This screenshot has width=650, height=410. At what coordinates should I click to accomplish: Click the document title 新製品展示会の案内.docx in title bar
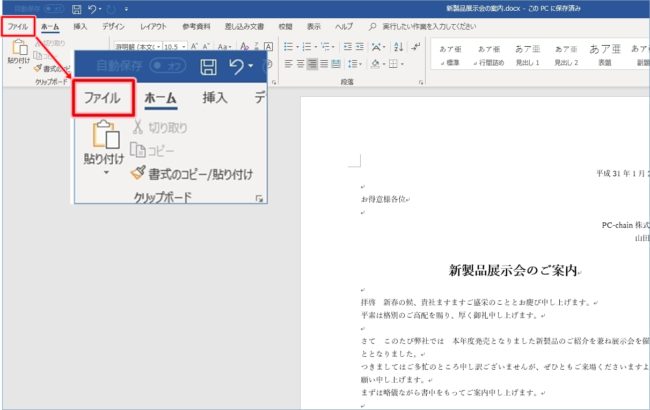483,8
